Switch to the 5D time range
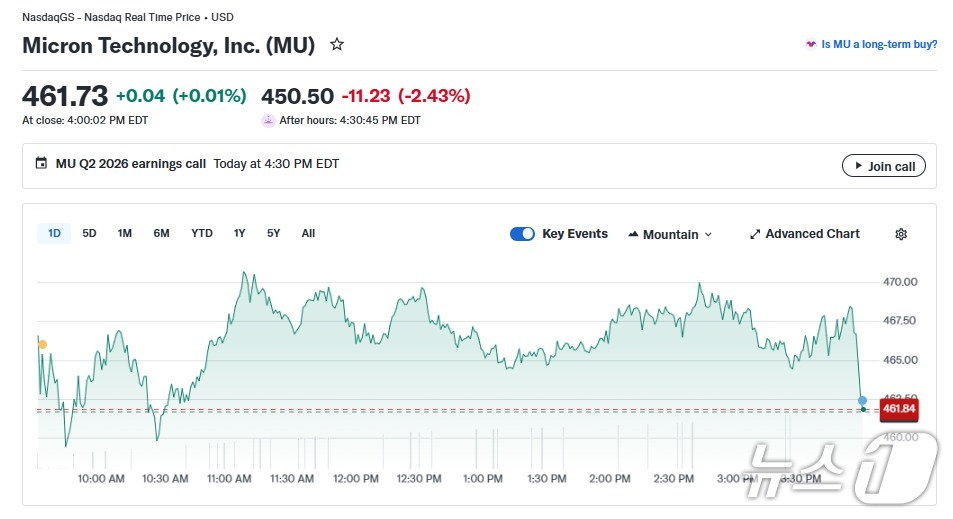The height and width of the screenshot is (519, 953). 89,234
